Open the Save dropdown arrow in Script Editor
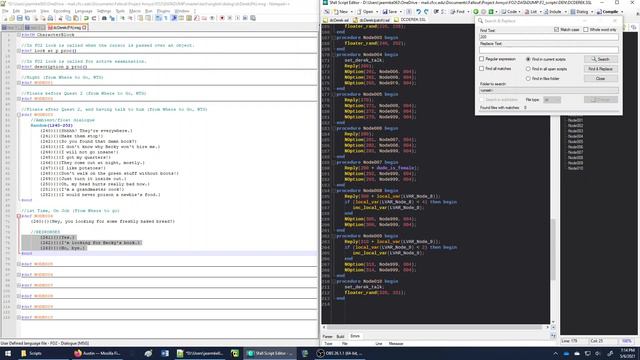 400,12
